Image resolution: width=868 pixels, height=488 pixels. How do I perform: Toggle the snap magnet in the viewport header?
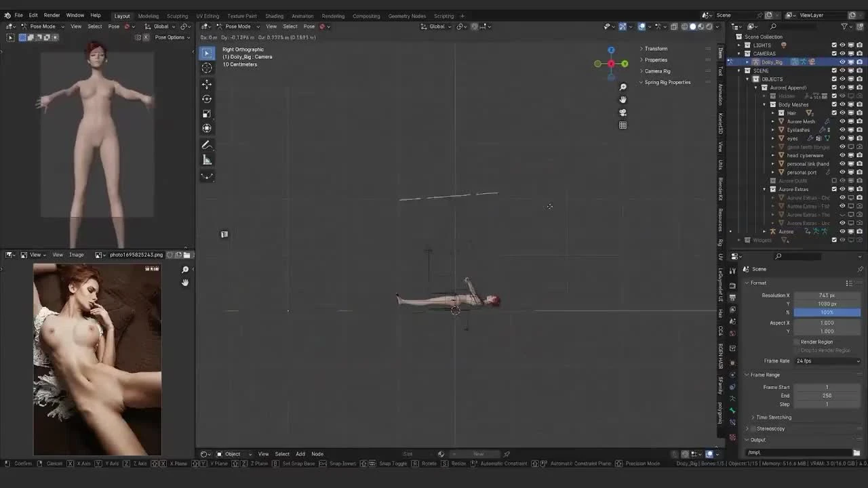tap(475, 26)
